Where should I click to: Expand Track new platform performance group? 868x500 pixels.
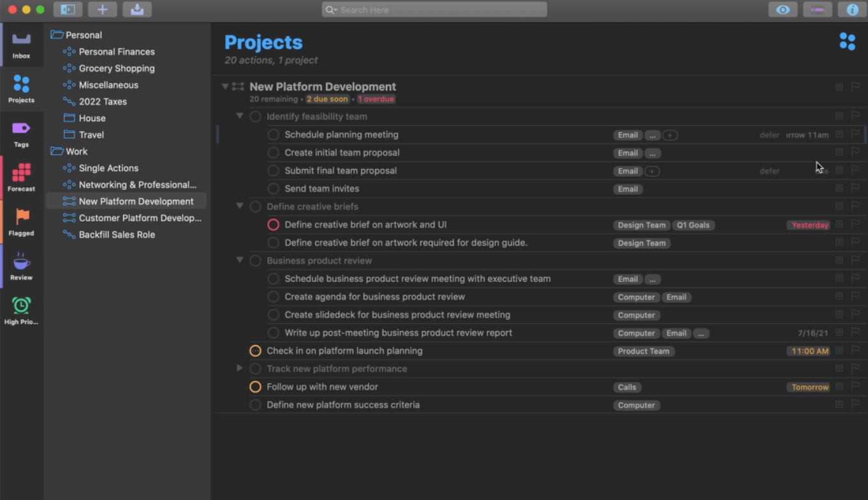(x=240, y=368)
